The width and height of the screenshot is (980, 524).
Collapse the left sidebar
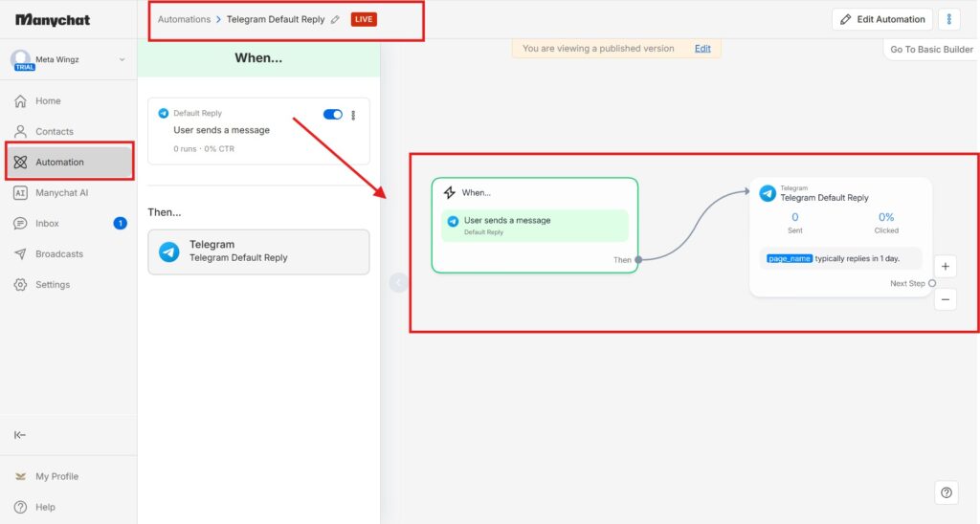(20, 435)
